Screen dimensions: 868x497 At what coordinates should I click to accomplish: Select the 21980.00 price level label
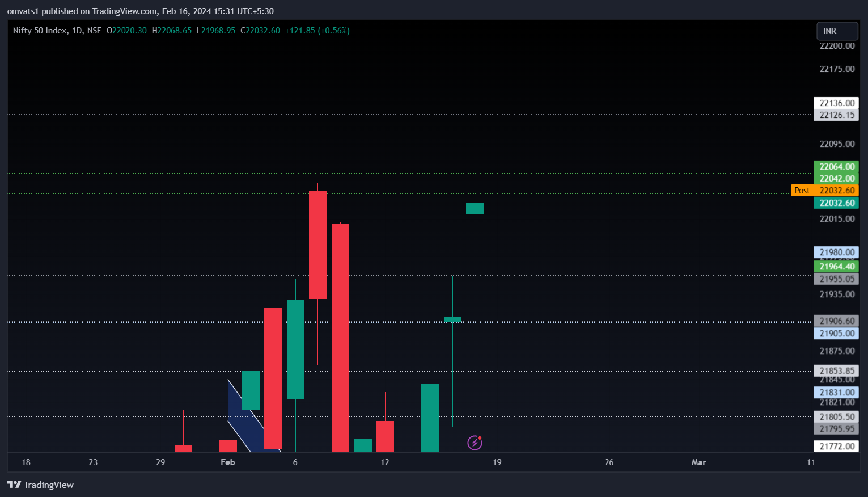pos(836,252)
